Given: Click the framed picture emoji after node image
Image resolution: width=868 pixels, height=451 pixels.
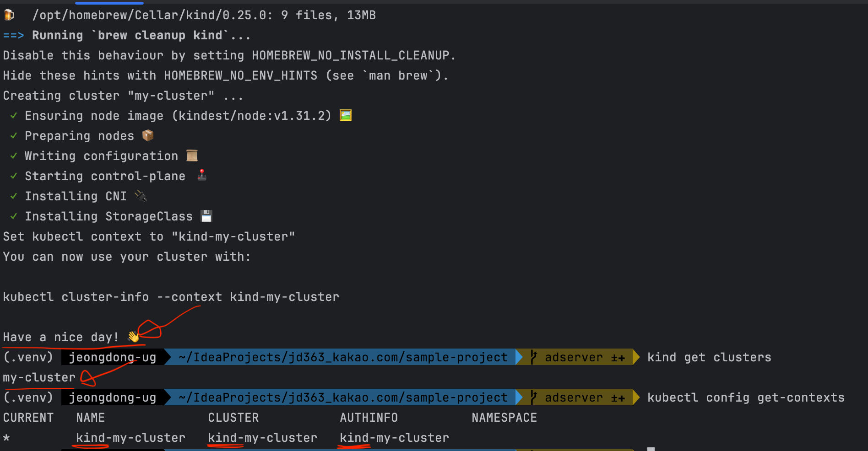Looking at the screenshot, I should coord(346,115).
